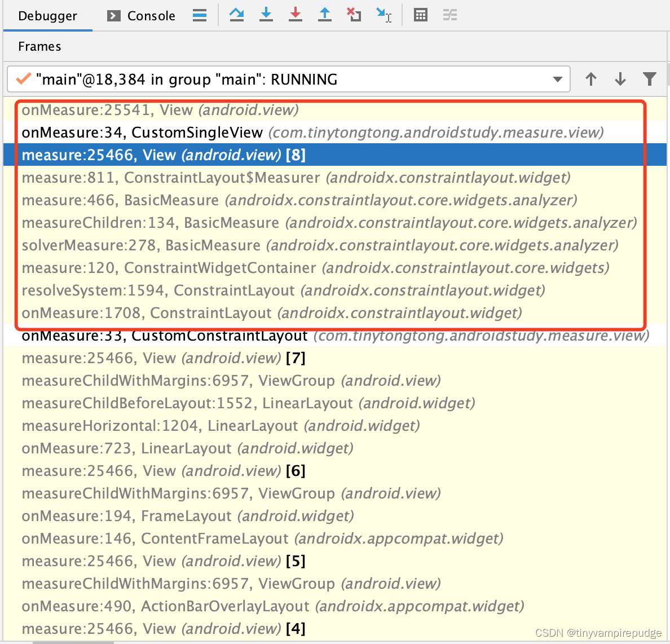Select measureChildWithMargins:6957 frame above measureChildBeforeLayout
670x644 pixels.
335,381
